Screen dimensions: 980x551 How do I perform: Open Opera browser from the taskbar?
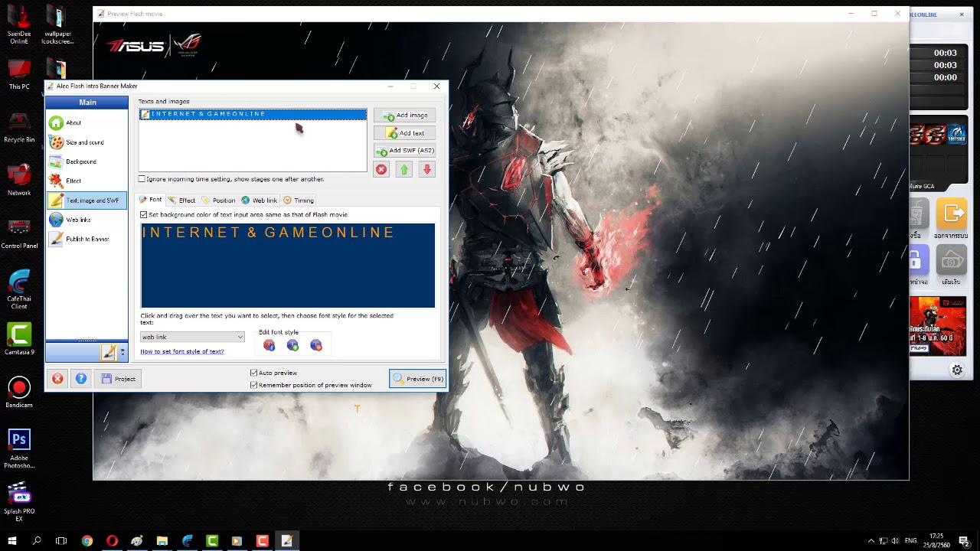click(112, 541)
